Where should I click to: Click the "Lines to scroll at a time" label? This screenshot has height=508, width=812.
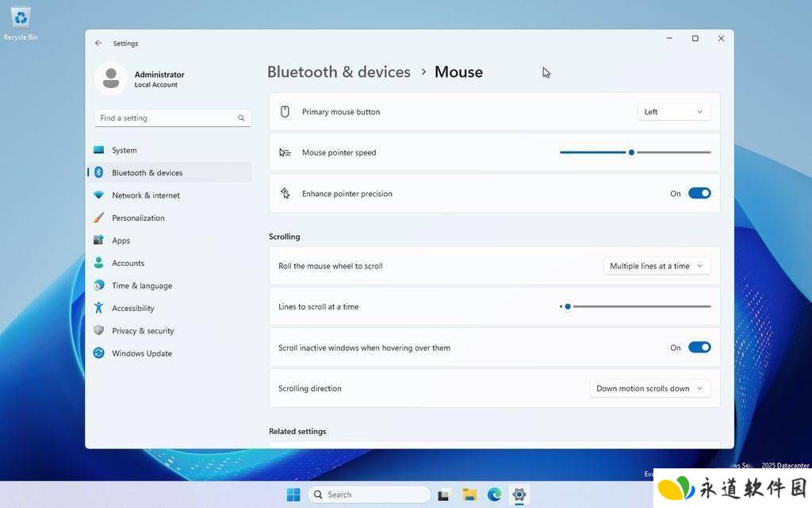coord(319,306)
